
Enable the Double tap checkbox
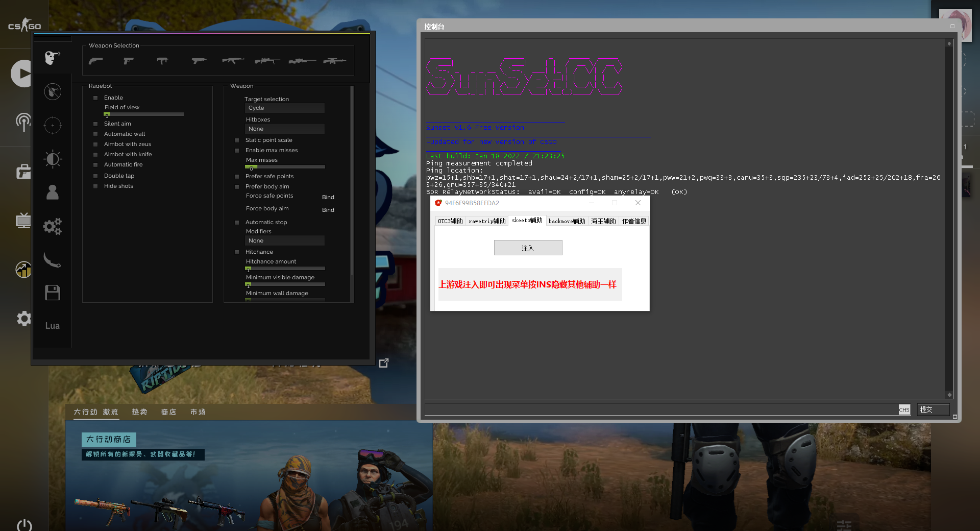95,176
